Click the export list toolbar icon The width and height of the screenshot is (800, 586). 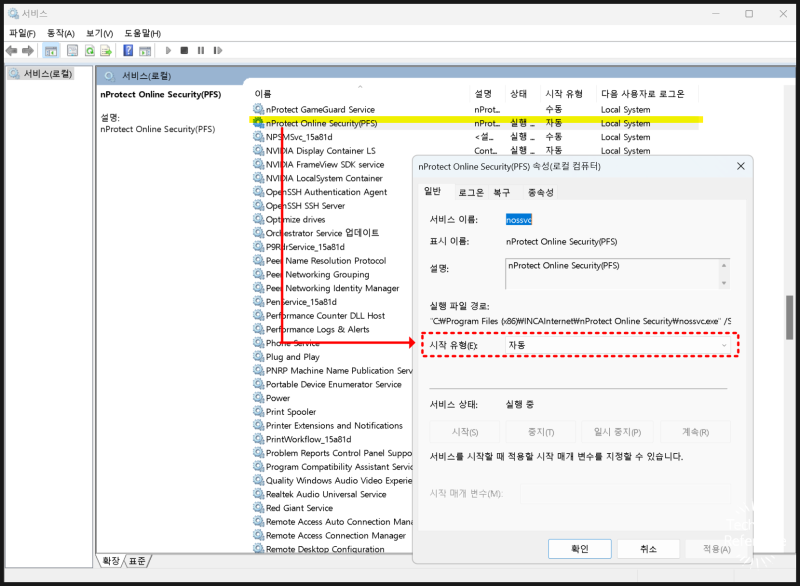click(106, 50)
